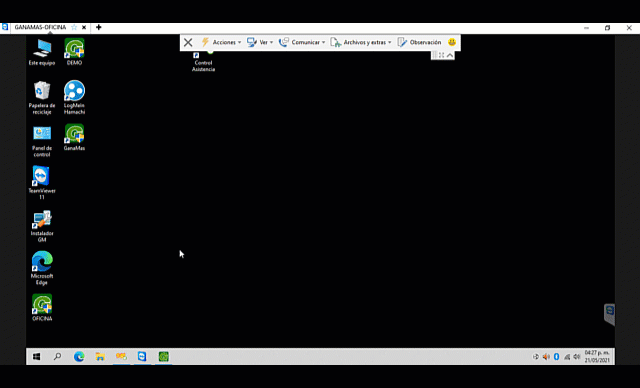The width and height of the screenshot is (640, 388).
Task: Favorite the GANAMAS-OFICINA tab with the star
Action: [74, 27]
